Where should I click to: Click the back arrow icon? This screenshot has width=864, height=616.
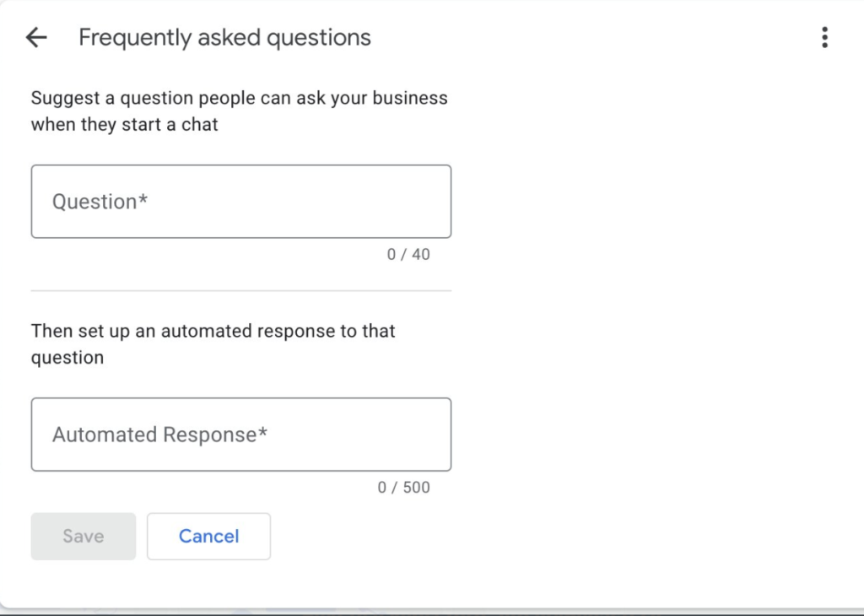[x=36, y=38]
